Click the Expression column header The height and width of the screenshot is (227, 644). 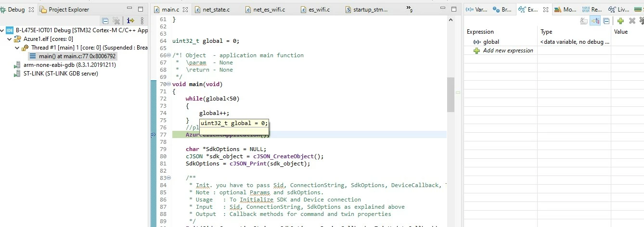(501, 32)
